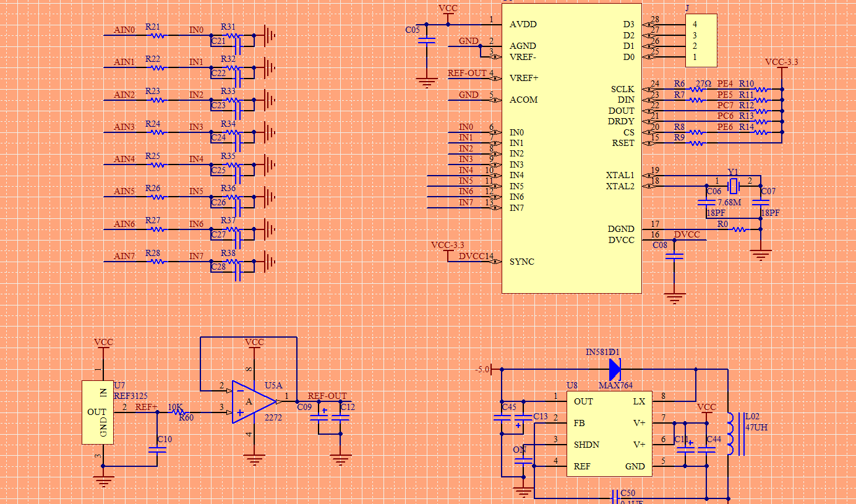Click the C05 capacitor symbol
Viewport: 856px width, 504px height.
427,41
